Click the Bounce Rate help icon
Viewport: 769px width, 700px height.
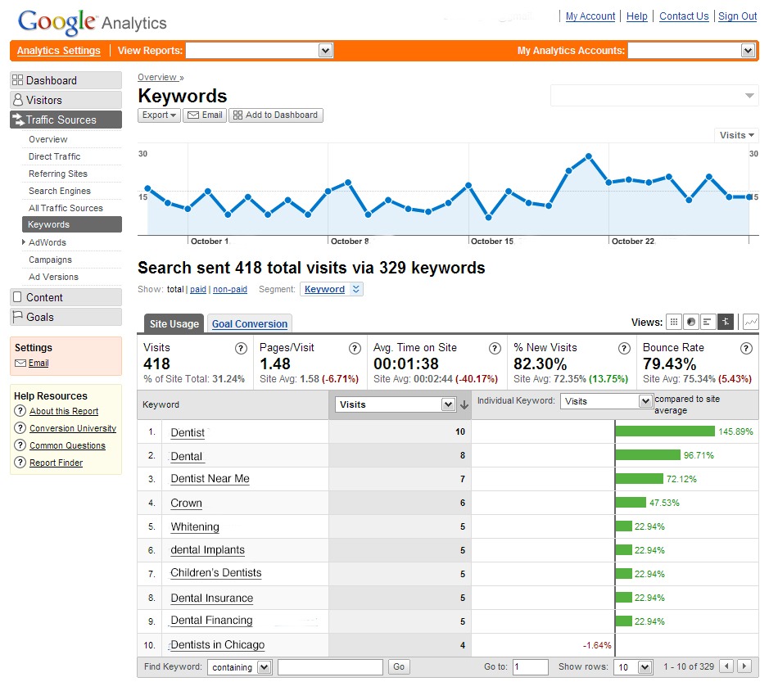746,348
